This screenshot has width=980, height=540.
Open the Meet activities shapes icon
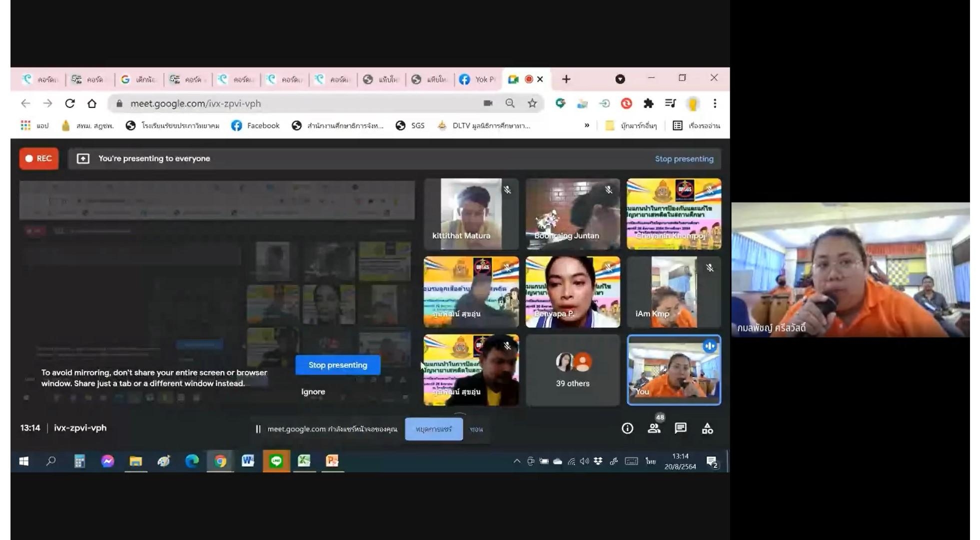pos(707,428)
